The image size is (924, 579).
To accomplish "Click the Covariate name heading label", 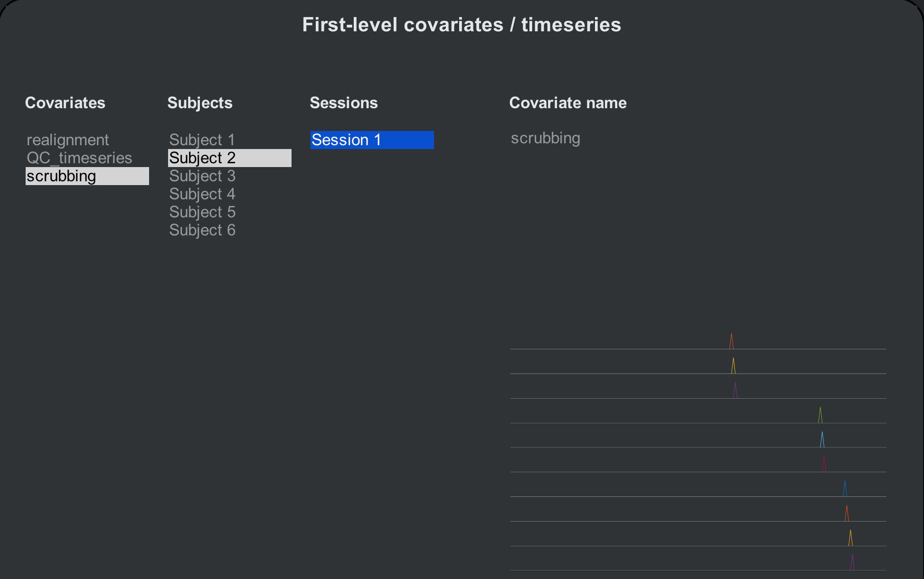I will pyautogui.click(x=568, y=103).
